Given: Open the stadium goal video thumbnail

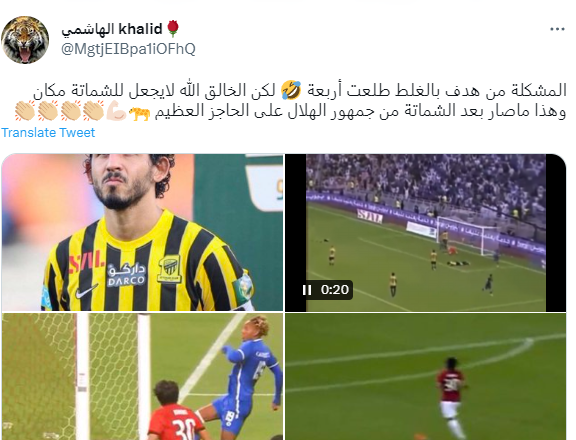Looking at the screenshot, I should click(x=426, y=232).
